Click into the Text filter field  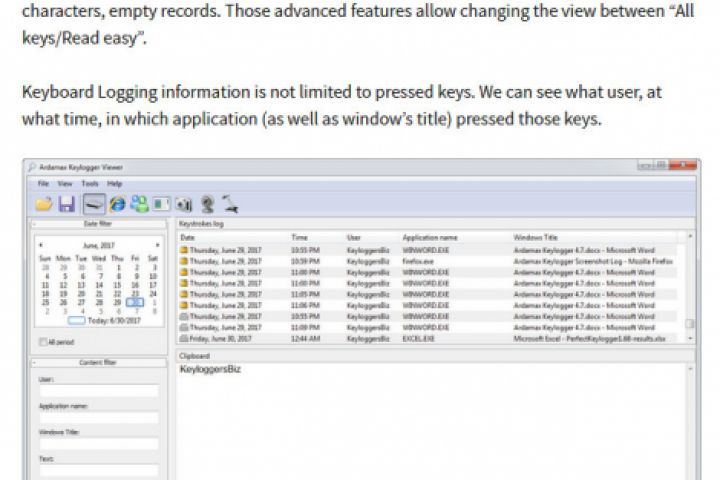pos(99,470)
